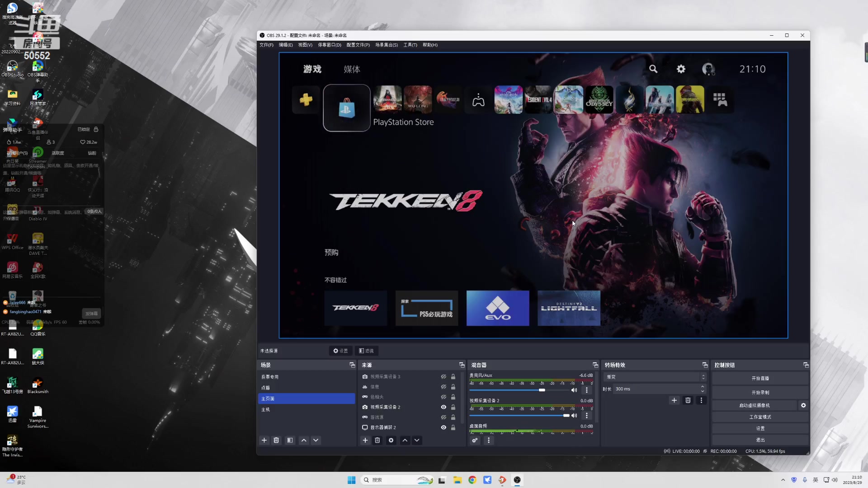Move the scene up with the up arrow

click(x=304, y=440)
